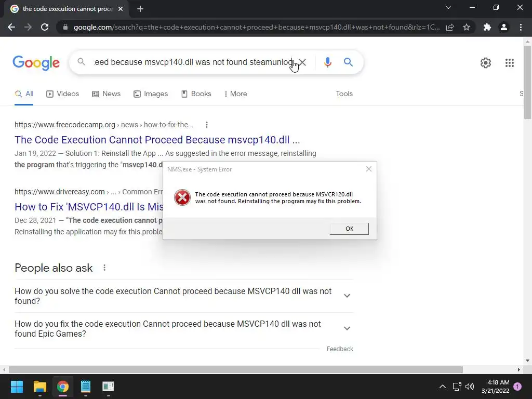
Task: Open search Tools
Action: coord(344,94)
